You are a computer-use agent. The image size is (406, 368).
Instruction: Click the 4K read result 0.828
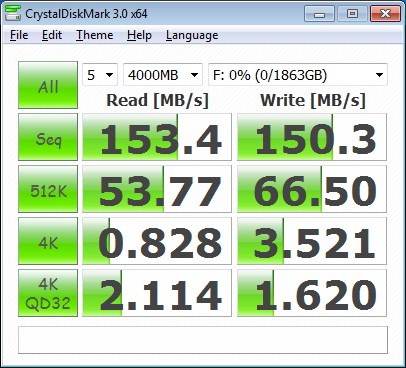(x=157, y=241)
